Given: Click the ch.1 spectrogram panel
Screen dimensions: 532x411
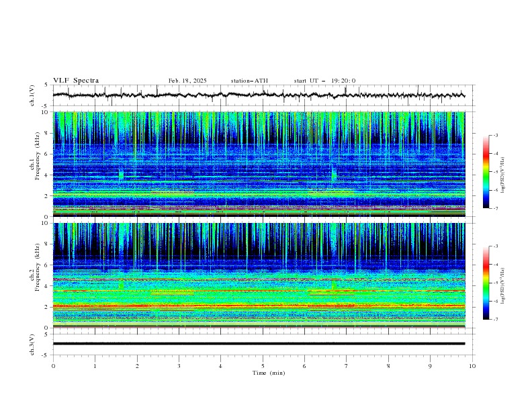Looking at the screenshot, I should (259, 164).
